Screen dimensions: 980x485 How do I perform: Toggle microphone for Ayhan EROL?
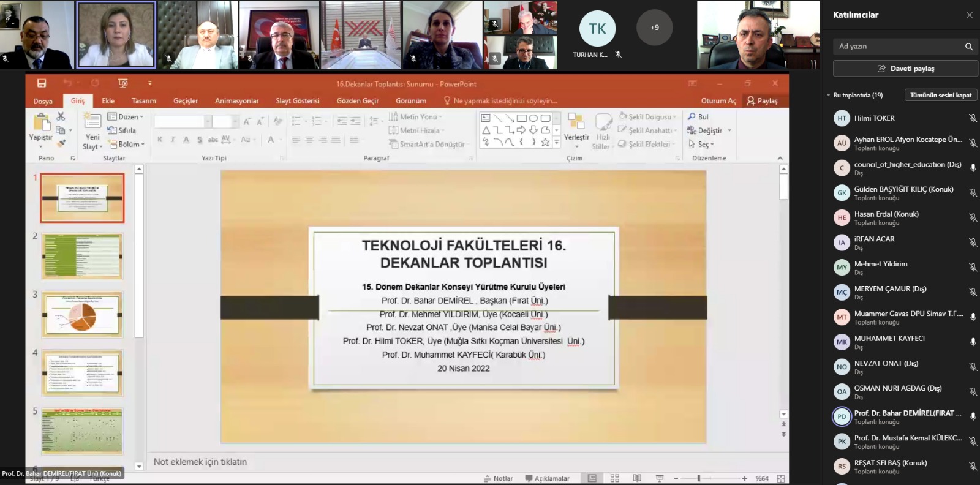[x=973, y=143]
